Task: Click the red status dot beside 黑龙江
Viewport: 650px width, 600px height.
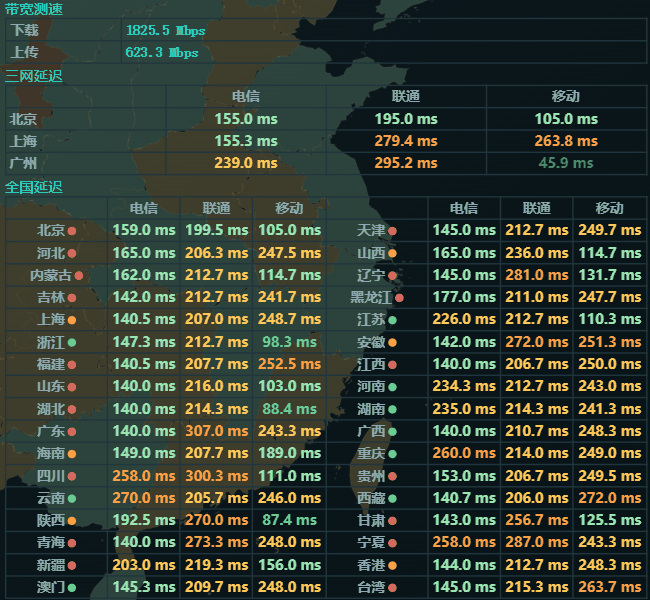Action: tap(399, 298)
